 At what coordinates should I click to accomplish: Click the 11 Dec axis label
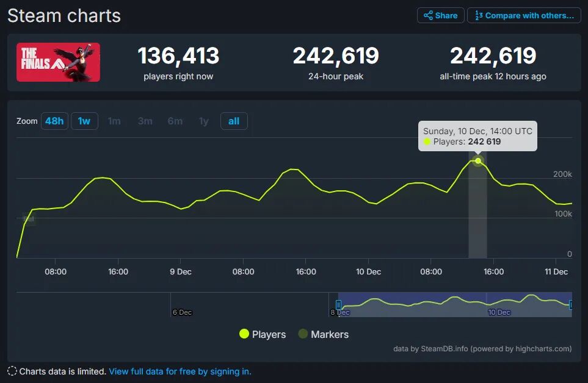pyautogui.click(x=556, y=271)
